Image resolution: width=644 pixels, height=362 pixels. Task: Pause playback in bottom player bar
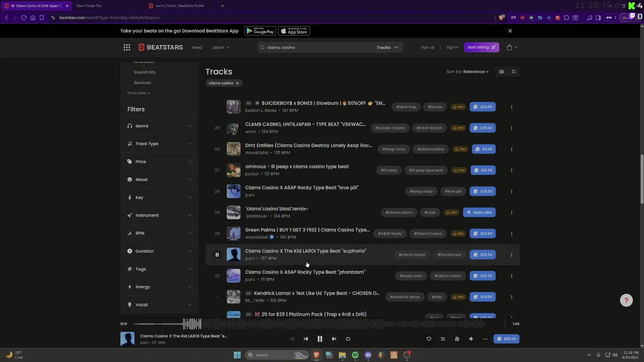tap(319, 339)
